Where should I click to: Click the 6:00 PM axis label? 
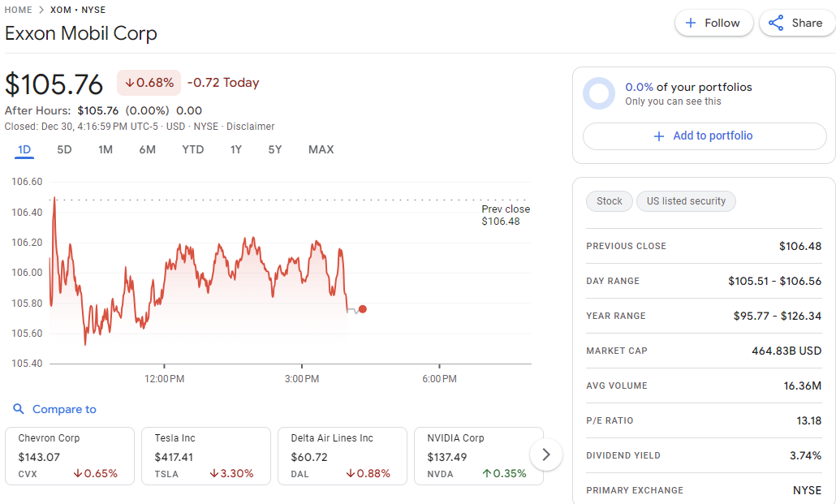tap(439, 379)
